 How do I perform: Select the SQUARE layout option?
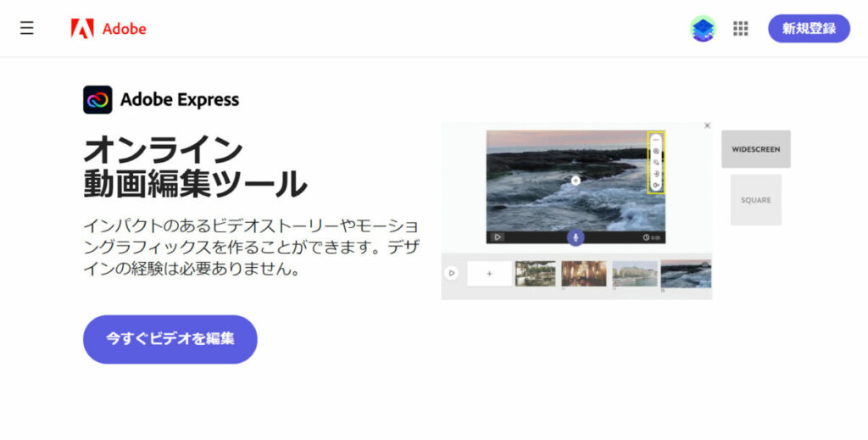point(755,200)
